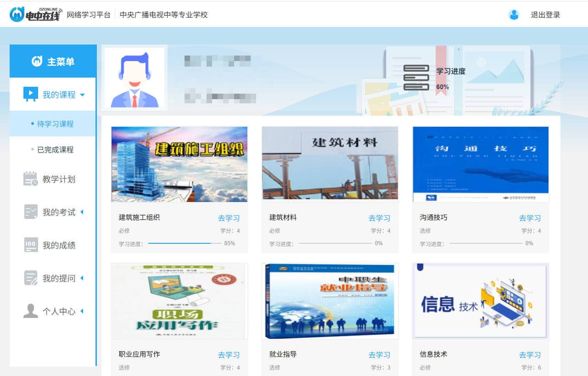588x376 pixels.
Task: Click 去学习 for 建筑施工组织 course
Action: 229,218
